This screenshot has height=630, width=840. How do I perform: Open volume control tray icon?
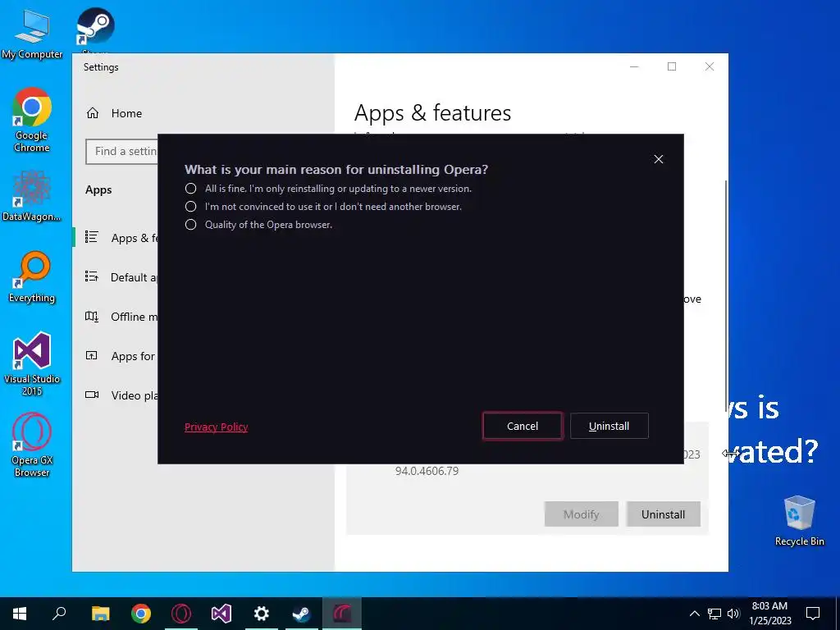(x=733, y=614)
